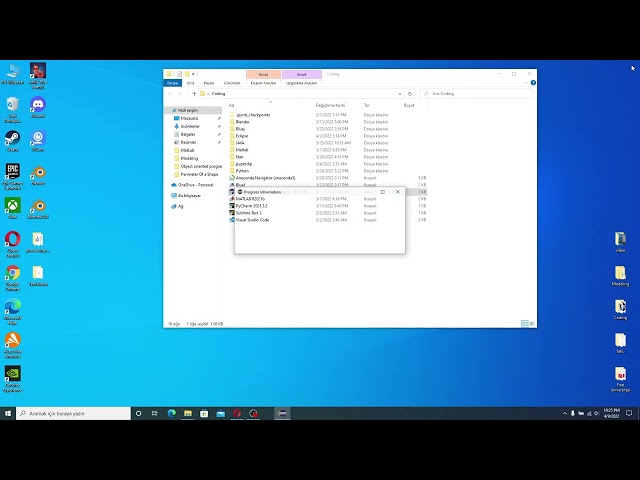Select the Microsoft Edge desktop shortcut
The image size is (640, 480).
(x=13, y=312)
